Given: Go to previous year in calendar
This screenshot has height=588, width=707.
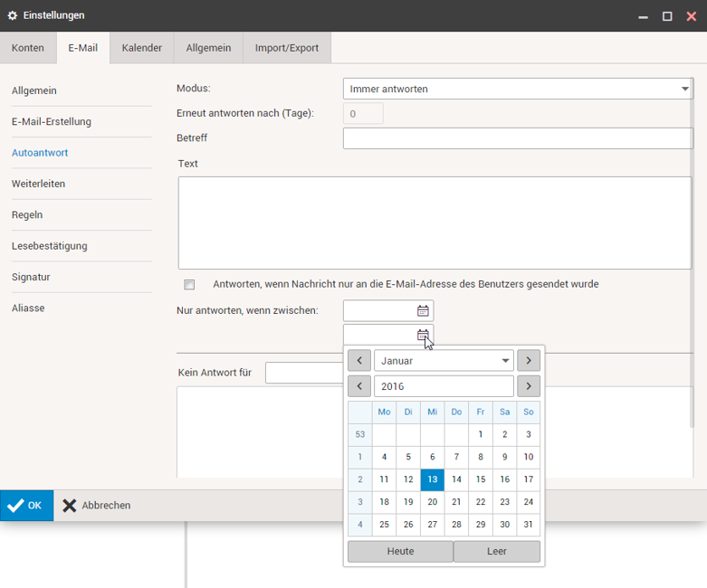Looking at the screenshot, I should pyautogui.click(x=359, y=386).
